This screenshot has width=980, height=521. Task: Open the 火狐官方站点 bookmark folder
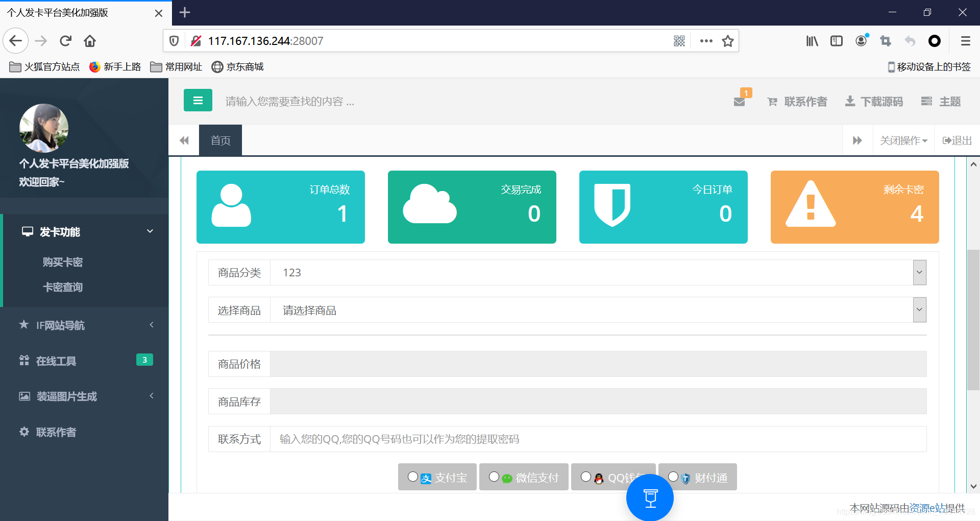click(44, 67)
